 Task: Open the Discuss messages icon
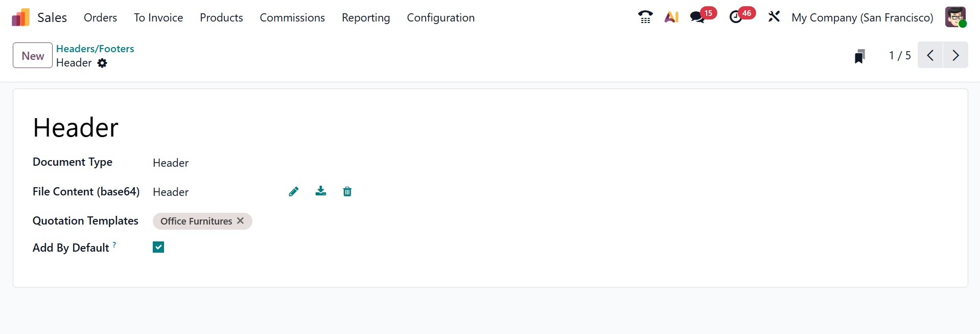click(x=697, y=17)
